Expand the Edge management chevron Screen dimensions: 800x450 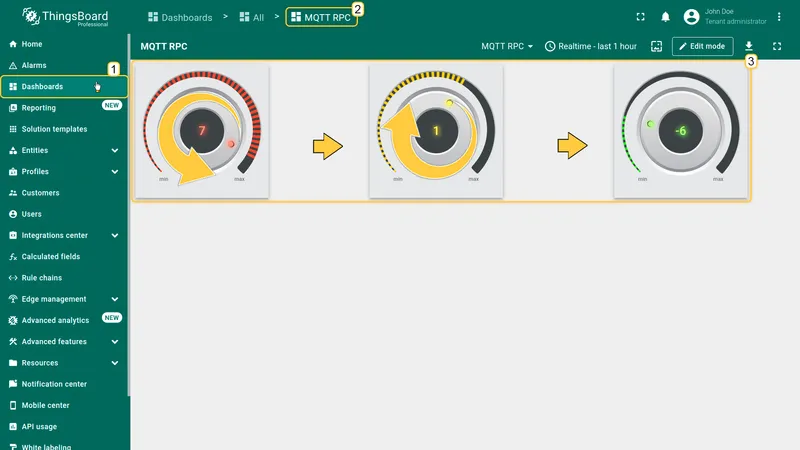pos(115,299)
